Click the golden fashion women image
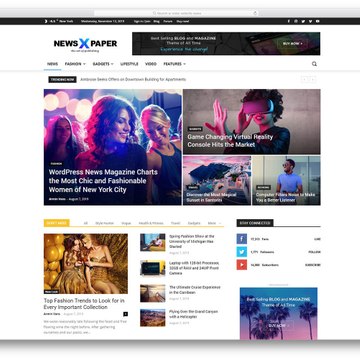The image size is (360, 360). tap(86, 264)
